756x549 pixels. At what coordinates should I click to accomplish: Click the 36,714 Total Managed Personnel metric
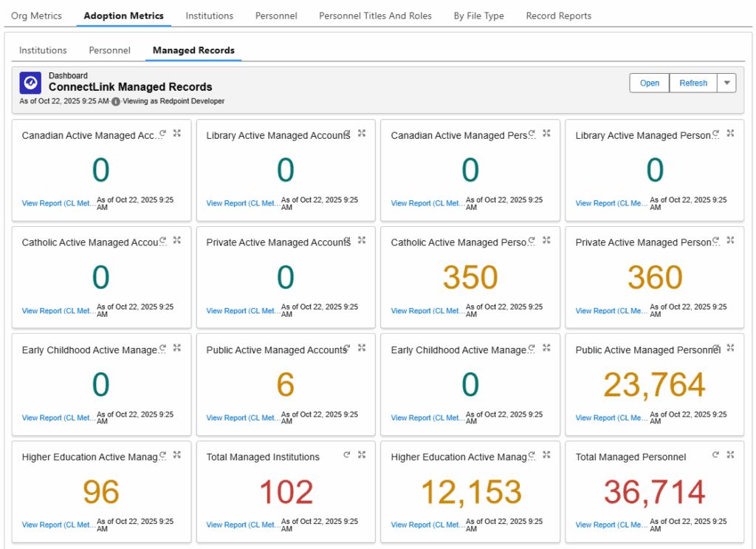point(654,491)
